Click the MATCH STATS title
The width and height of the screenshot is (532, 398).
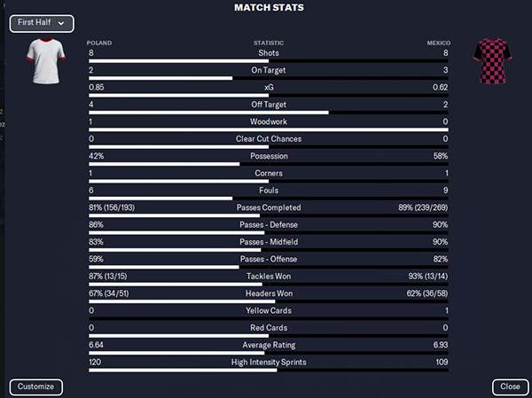269,8
